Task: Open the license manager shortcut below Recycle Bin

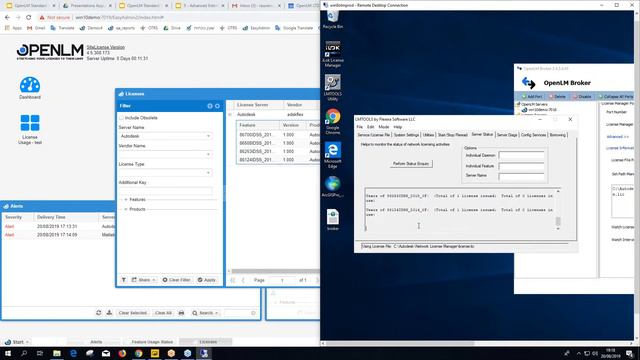Action: tap(333, 53)
